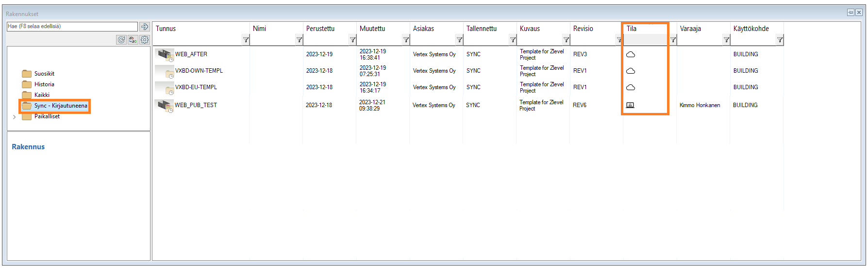Open the Käyttökohde column filter
This screenshot has width=868, height=268.
(780, 40)
